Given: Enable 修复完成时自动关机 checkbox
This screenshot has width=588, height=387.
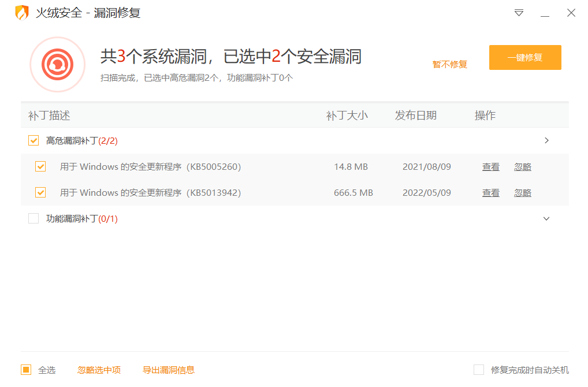Looking at the screenshot, I should (478, 370).
